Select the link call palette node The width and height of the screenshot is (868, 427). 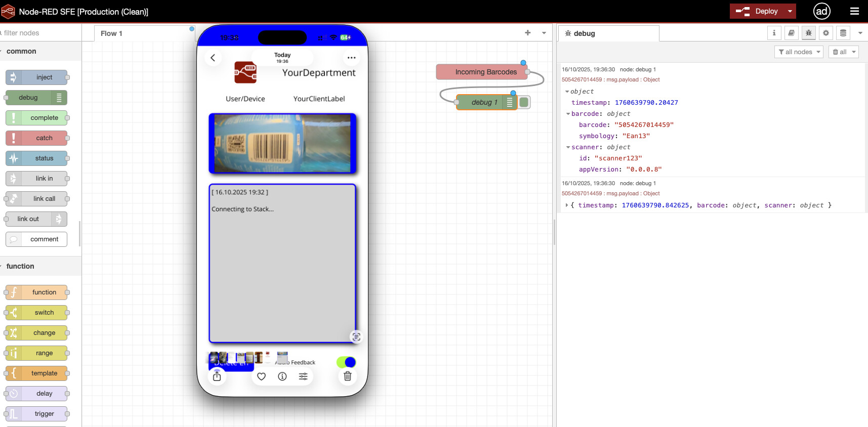[x=36, y=199]
